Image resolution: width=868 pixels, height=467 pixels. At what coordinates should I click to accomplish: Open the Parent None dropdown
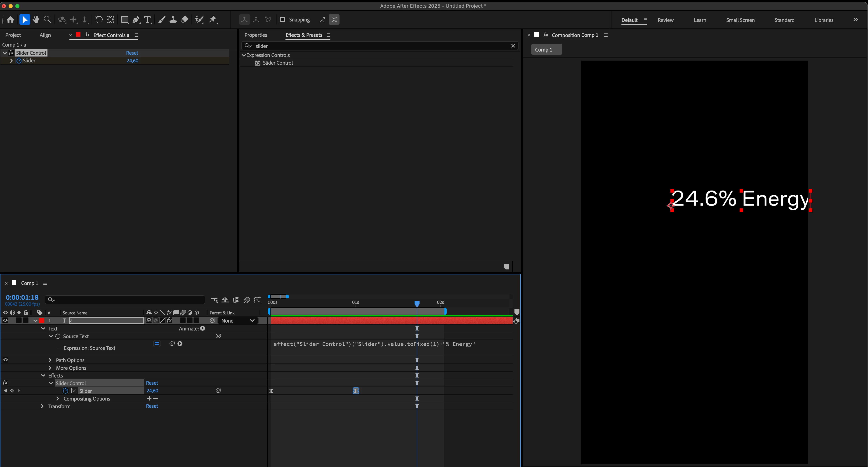click(x=238, y=321)
